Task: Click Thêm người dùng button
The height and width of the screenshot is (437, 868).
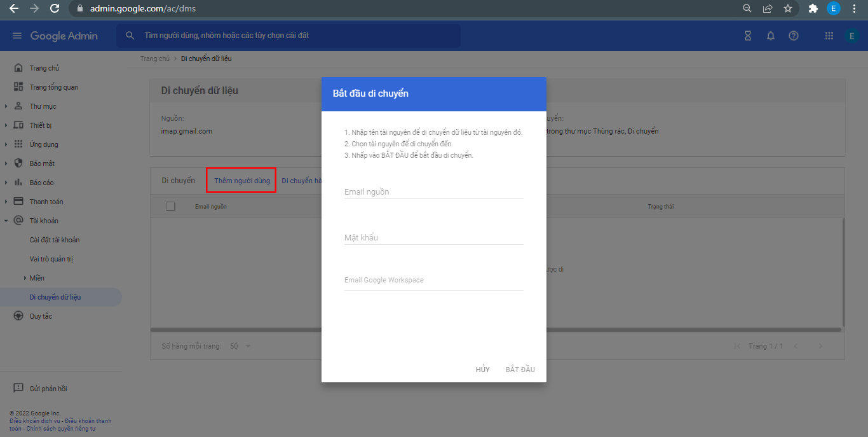Action: click(241, 181)
